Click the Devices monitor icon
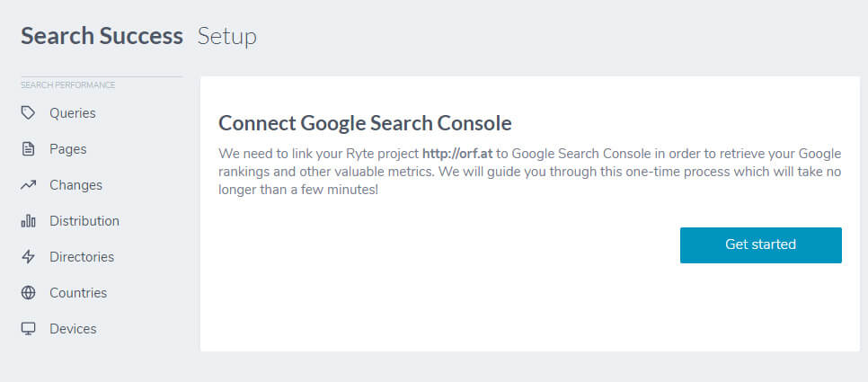The height and width of the screenshot is (382, 868). coord(28,329)
